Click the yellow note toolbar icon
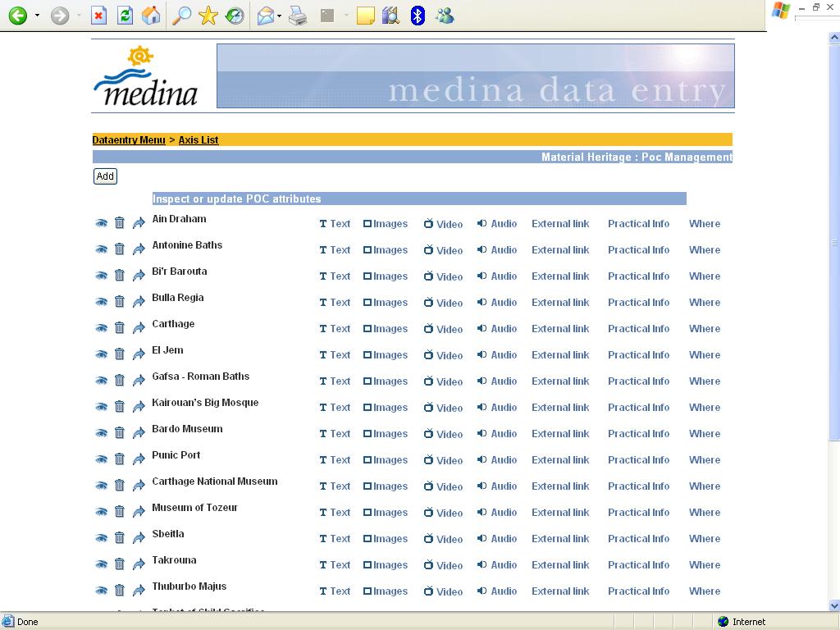Screen dimensions: 840x630 (365, 16)
